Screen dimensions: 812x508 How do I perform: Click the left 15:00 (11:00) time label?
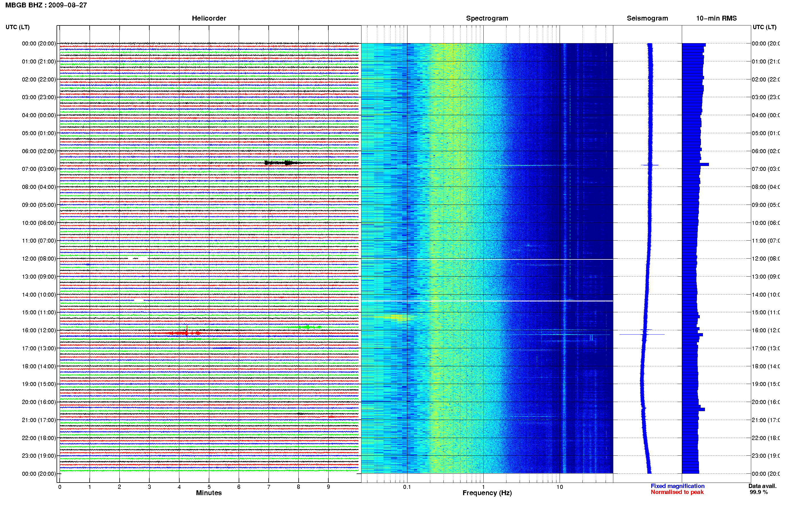[39, 313]
